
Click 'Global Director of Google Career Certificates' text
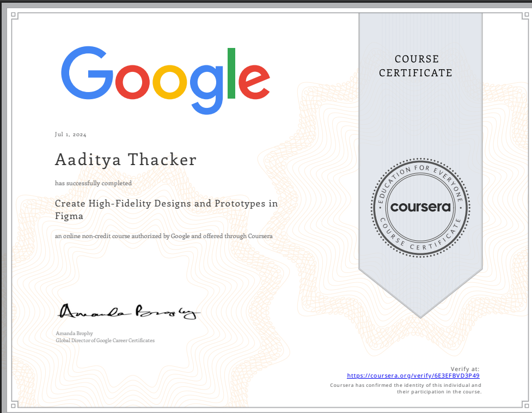105,341
